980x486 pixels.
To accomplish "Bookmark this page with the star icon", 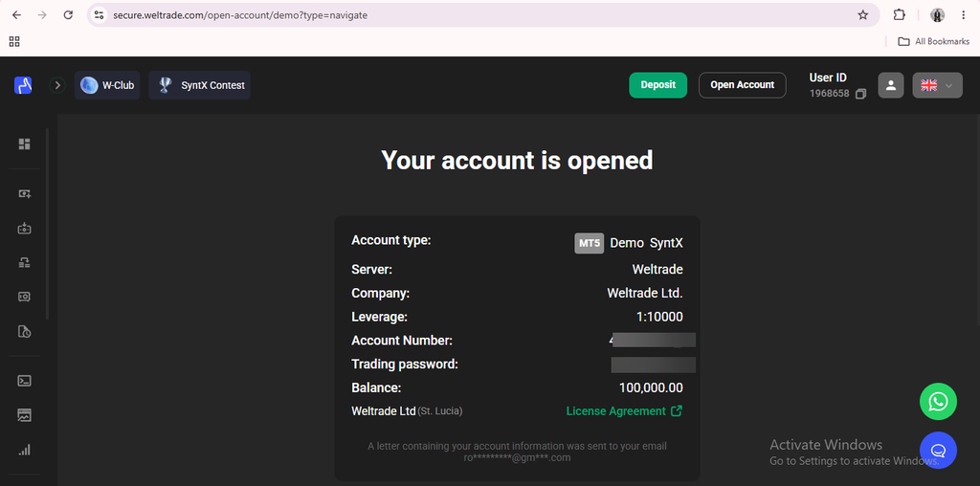I will [863, 15].
